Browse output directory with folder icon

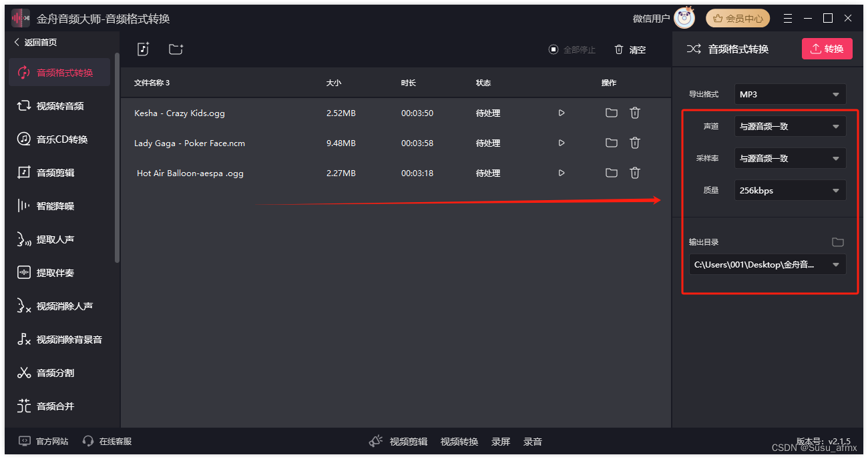point(838,242)
